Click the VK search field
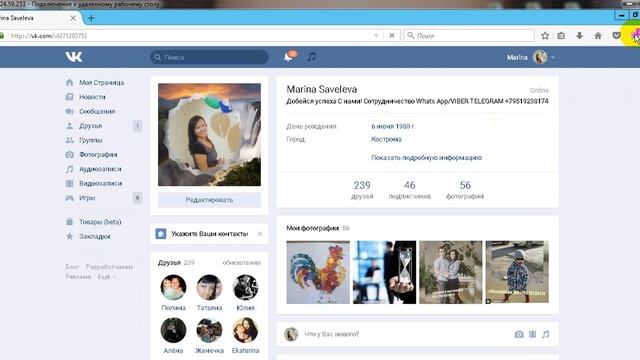The image size is (640, 360). coord(209,57)
